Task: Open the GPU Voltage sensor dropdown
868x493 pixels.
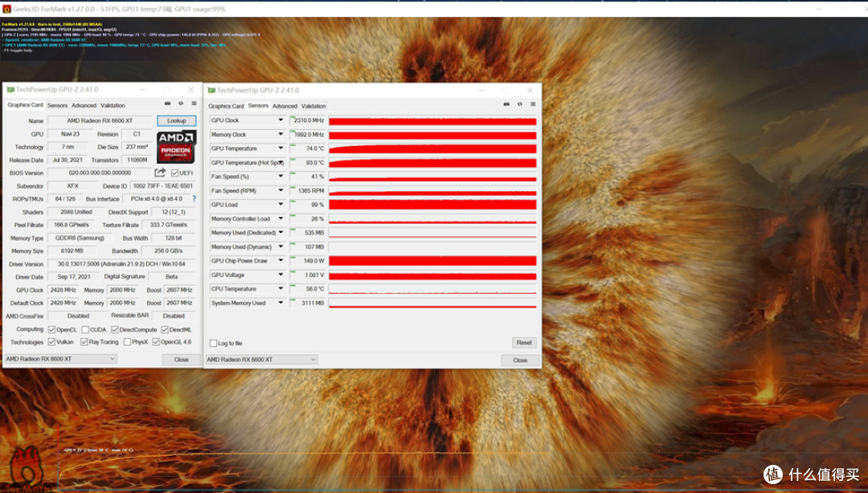Action: [280, 275]
